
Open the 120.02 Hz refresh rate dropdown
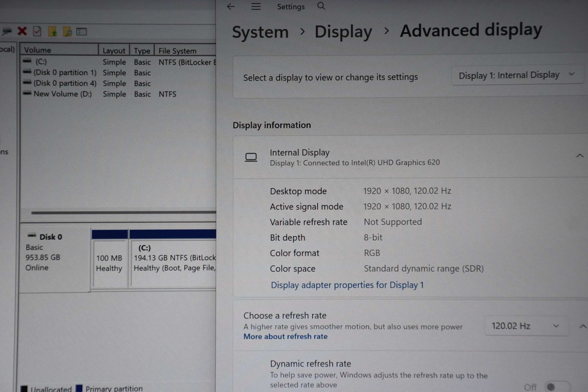point(527,326)
